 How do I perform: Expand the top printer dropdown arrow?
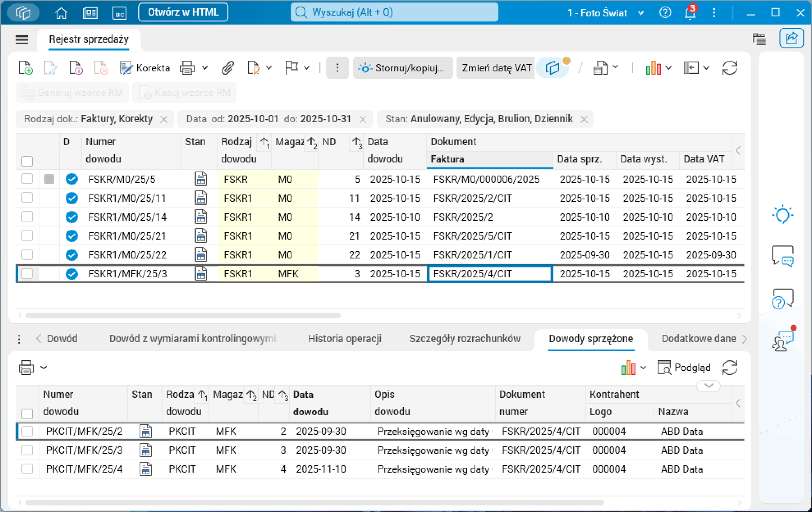tap(205, 68)
